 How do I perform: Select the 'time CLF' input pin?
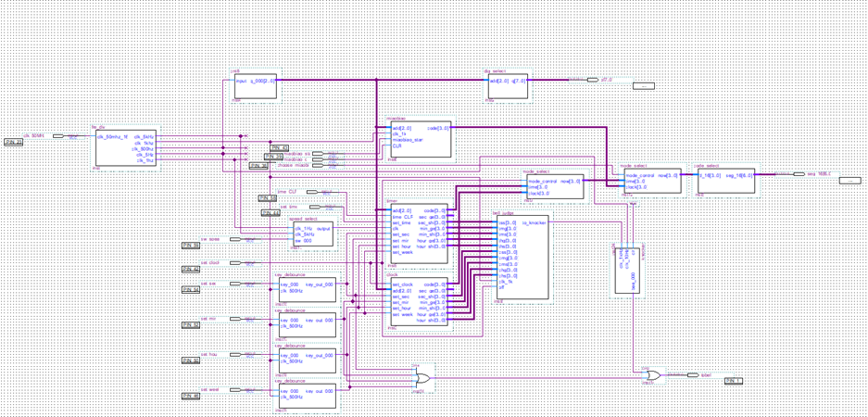311,193
